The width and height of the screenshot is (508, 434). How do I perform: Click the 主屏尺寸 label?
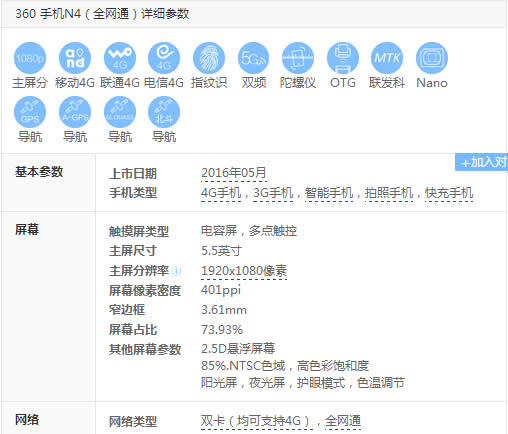coord(133,251)
